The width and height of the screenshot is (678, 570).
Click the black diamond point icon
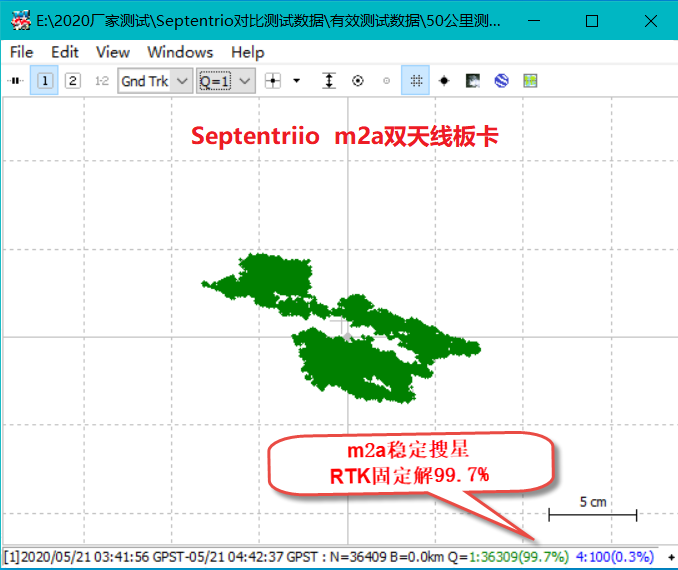444,81
